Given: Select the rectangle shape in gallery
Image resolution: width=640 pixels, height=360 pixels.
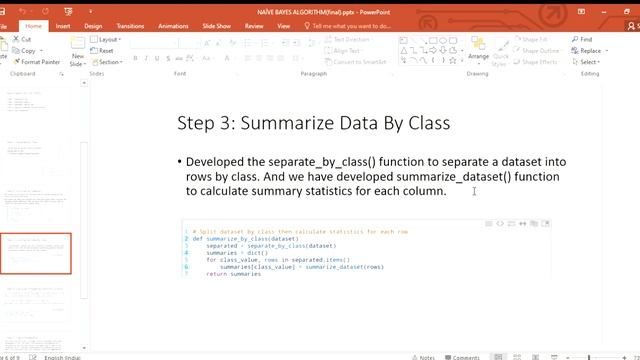Looking at the screenshot, I should click(x=433, y=40).
